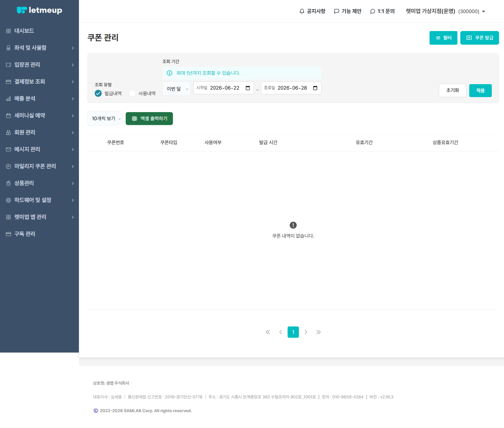Open the 10개씩 보기 page size dropdown
Viewport: 504px width, 428px height.
click(x=105, y=118)
